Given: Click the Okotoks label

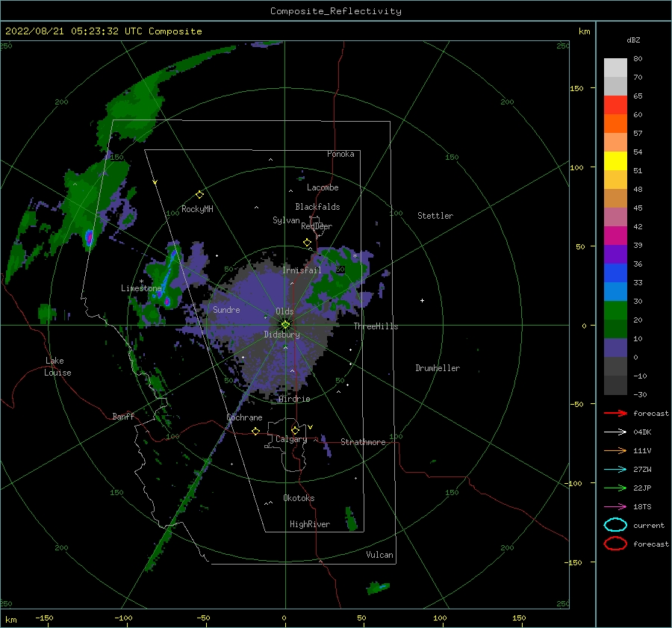Looking at the screenshot, I should 299,498.
